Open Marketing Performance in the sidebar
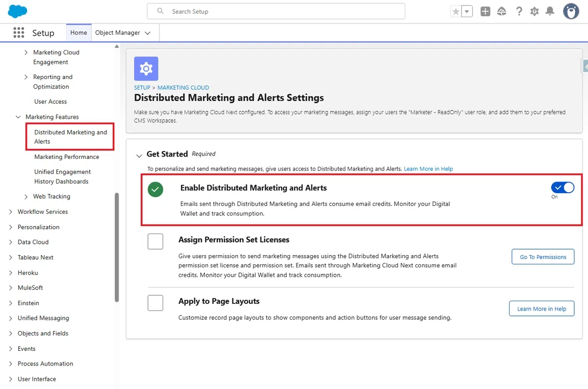Screen dimensions: 588x389 (67, 157)
